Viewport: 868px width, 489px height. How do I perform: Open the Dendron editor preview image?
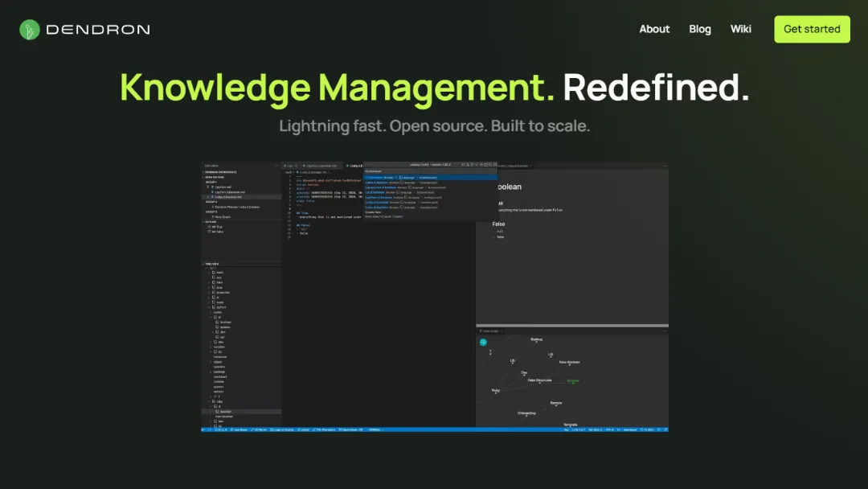tap(435, 297)
